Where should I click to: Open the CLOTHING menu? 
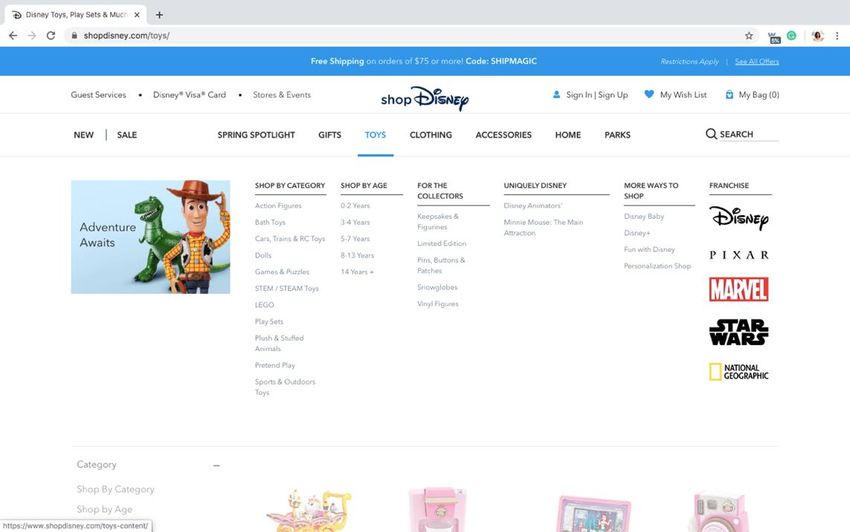pos(431,135)
